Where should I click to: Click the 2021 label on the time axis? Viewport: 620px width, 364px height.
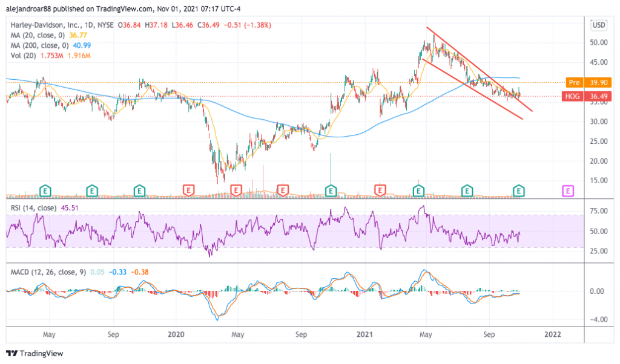(364, 334)
